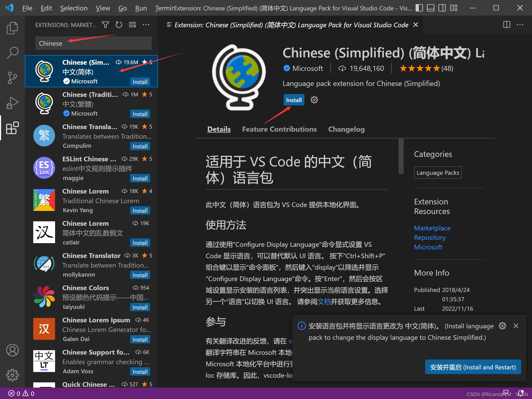Screen dimensions: 532x399
Task: Open the Explorer view in activity bar
Action: [x=12, y=28]
